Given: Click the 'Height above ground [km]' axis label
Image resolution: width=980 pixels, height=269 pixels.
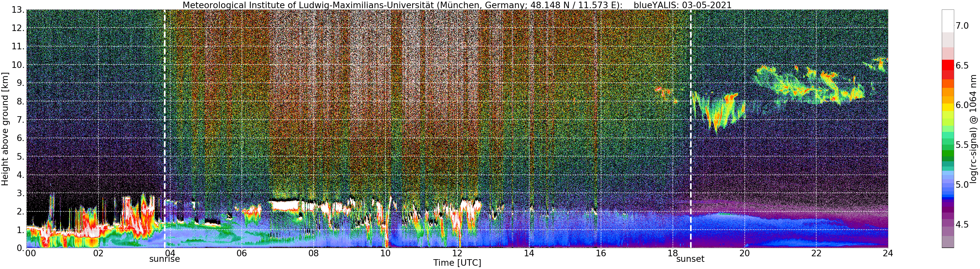Looking at the screenshot, I should pyautogui.click(x=5, y=129).
